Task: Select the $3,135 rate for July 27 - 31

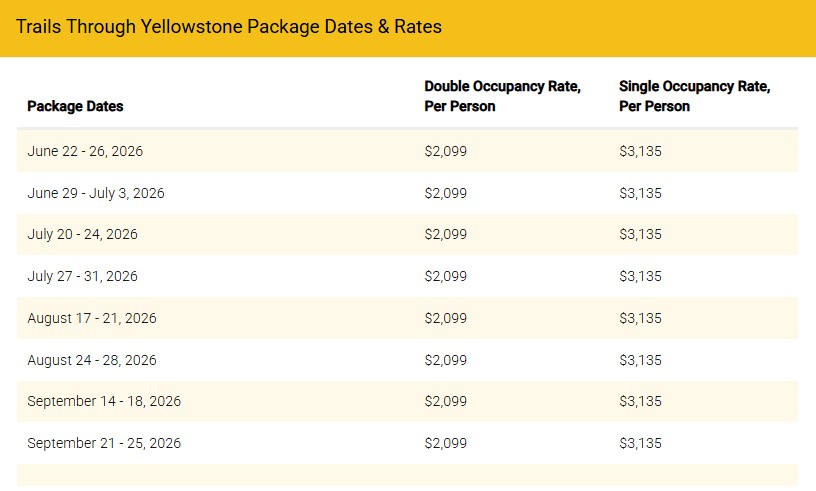Action: click(x=641, y=276)
